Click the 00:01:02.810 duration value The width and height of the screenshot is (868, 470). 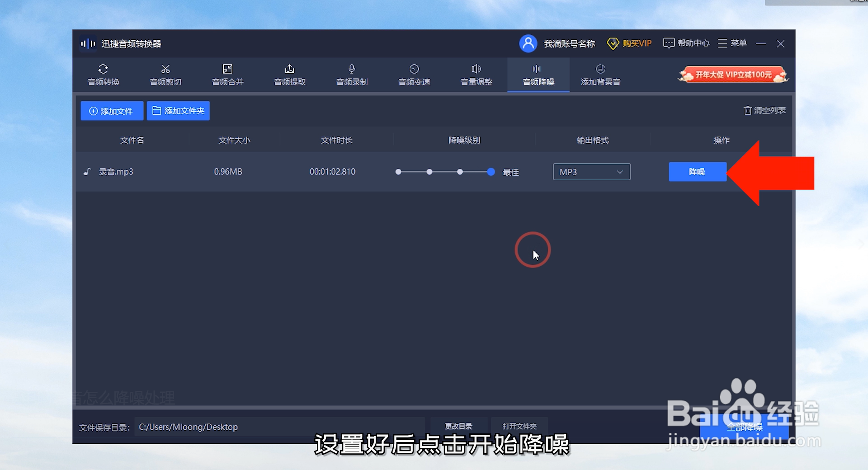coord(332,172)
